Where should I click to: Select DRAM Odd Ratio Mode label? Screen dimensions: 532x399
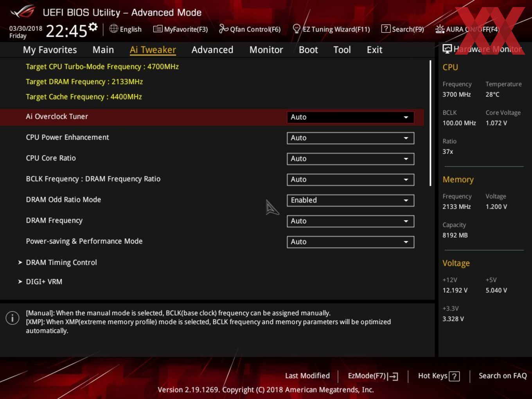[x=63, y=199]
